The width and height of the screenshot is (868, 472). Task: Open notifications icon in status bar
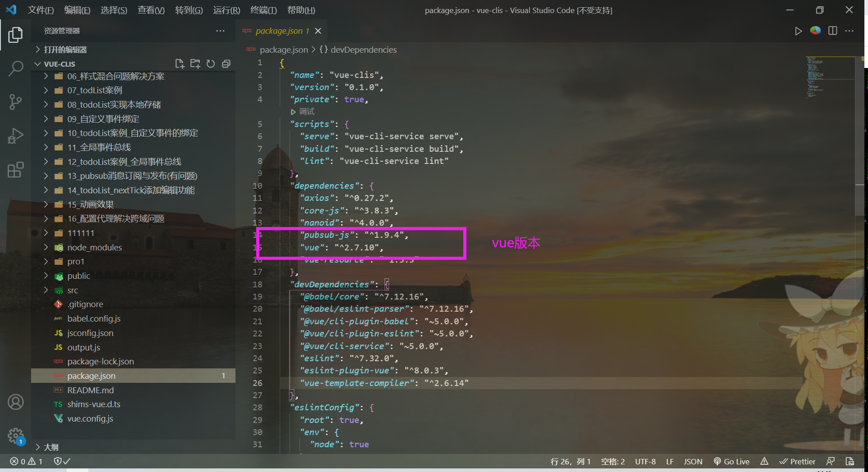(x=850, y=461)
